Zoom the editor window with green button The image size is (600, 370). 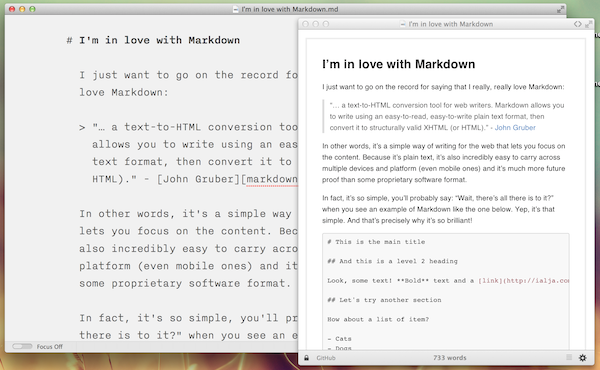point(32,9)
